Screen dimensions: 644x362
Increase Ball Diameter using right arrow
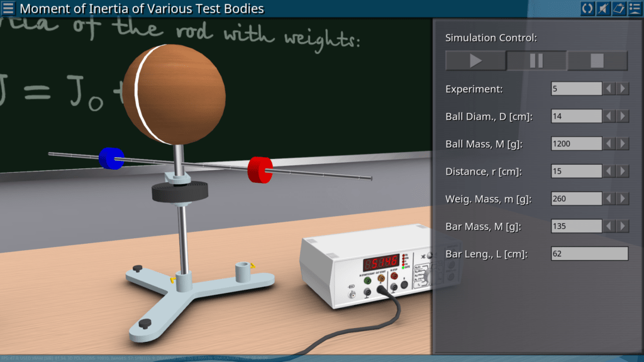click(623, 116)
